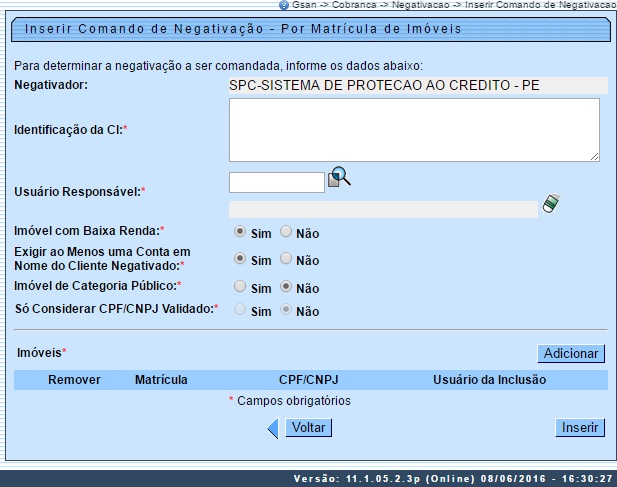
Task: Choose Não for Exigir ao Menos uma Conta
Action: click(286, 259)
